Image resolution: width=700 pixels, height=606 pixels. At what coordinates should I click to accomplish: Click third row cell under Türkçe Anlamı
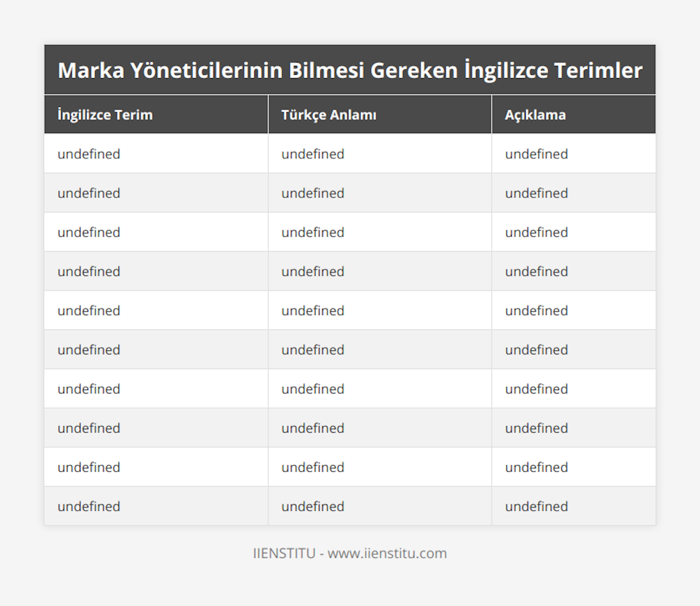tap(313, 232)
